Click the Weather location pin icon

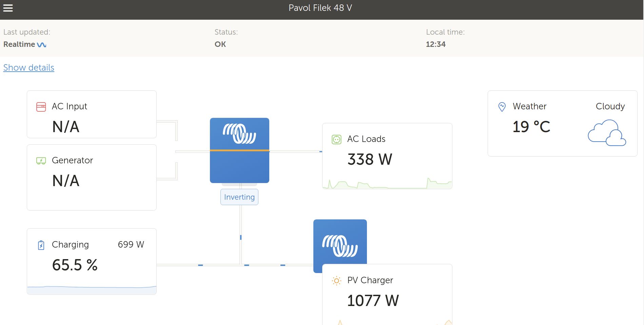click(x=502, y=107)
